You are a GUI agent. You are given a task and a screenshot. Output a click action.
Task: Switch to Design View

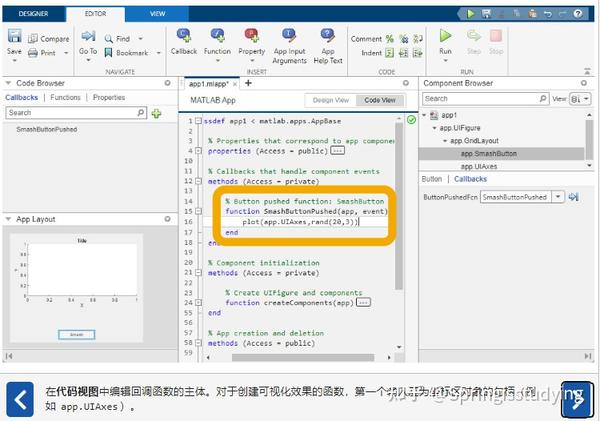point(331,100)
